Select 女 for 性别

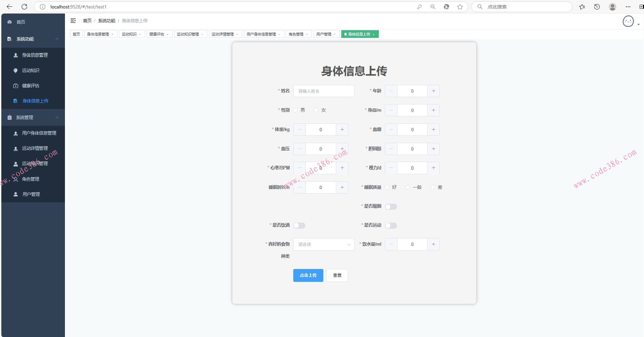coord(316,110)
